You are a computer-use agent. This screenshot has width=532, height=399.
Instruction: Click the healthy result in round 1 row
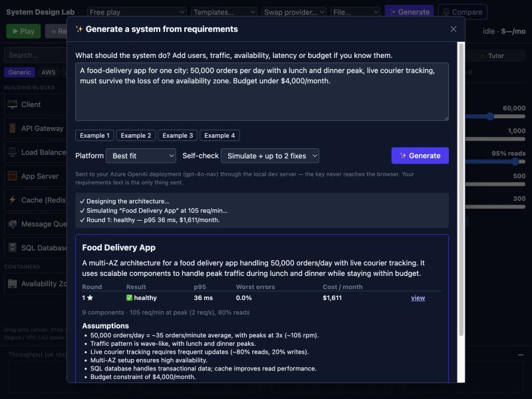tap(142, 298)
